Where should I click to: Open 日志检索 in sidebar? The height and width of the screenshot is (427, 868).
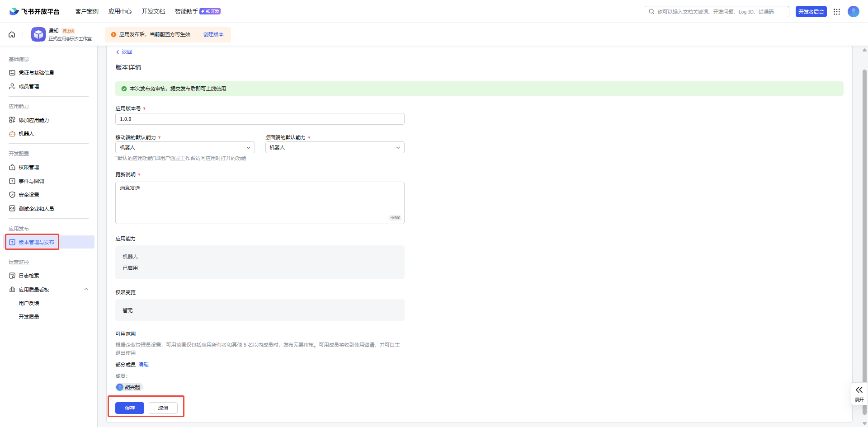[28, 276]
